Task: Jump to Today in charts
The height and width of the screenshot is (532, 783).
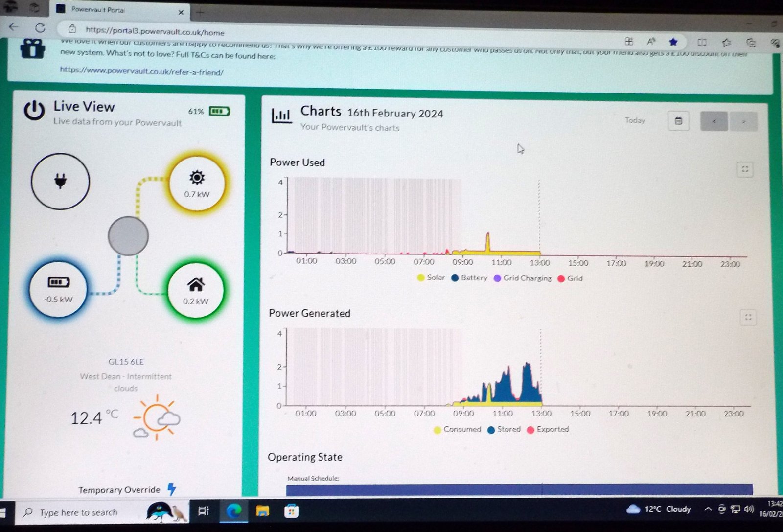Action: coord(635,120)
